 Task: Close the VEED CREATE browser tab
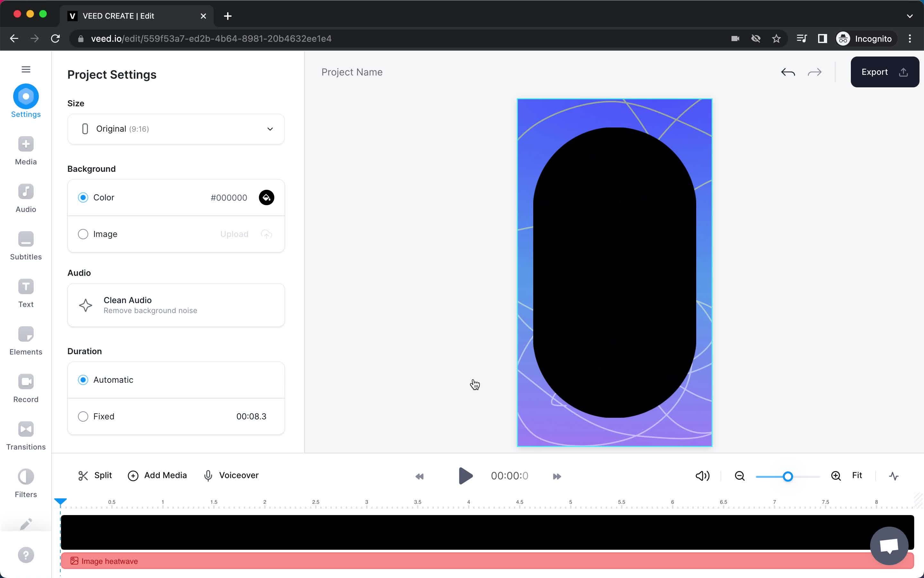(203, 16)
